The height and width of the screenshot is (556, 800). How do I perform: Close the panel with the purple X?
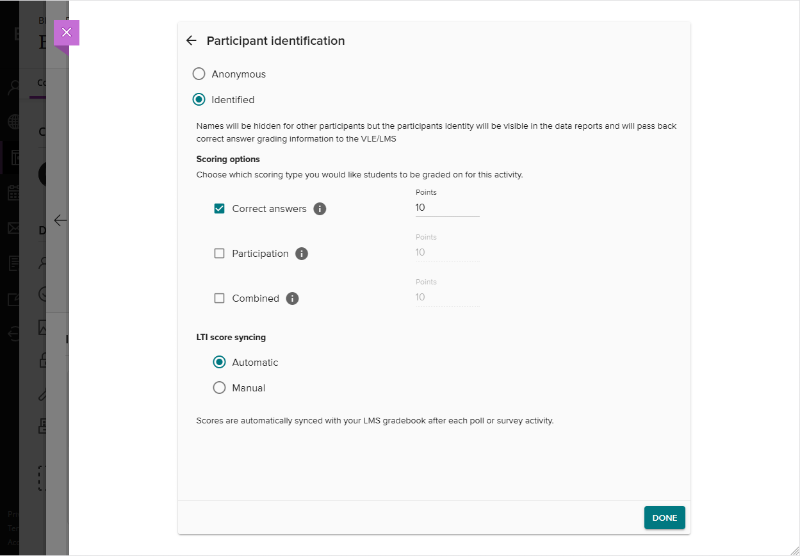[x=66, y=32]
